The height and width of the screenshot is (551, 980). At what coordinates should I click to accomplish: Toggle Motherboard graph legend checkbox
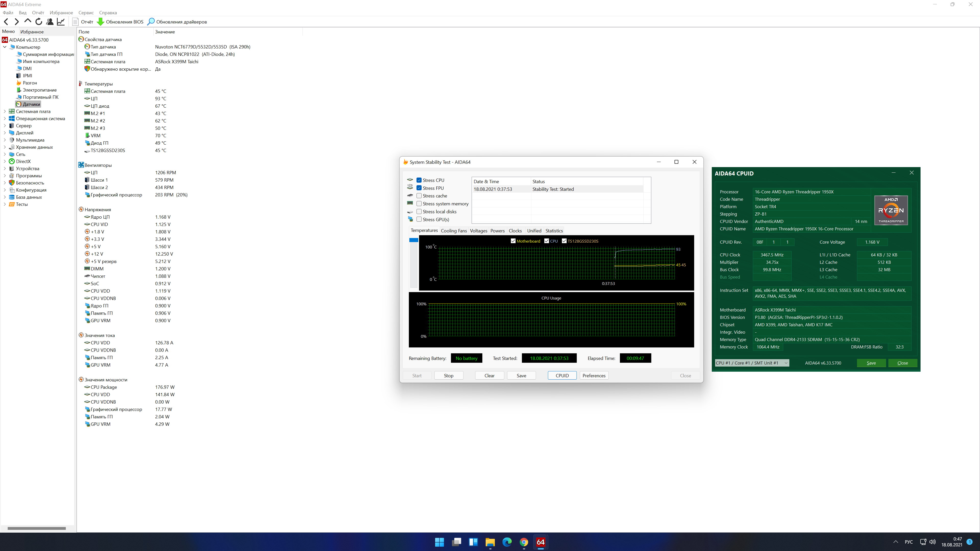513,241
